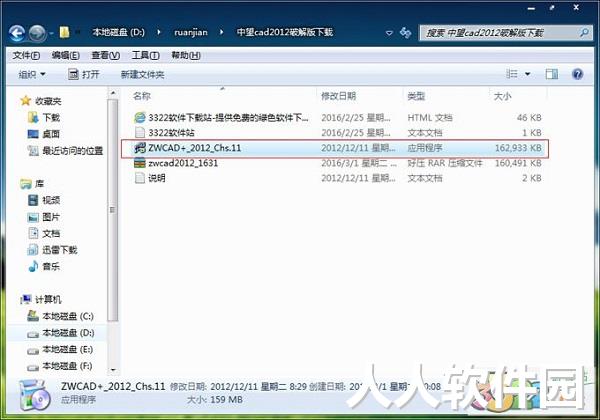This screenshot has width=600, height=420.
Task: Select ruanjian in address path
Action: point(191,33)
